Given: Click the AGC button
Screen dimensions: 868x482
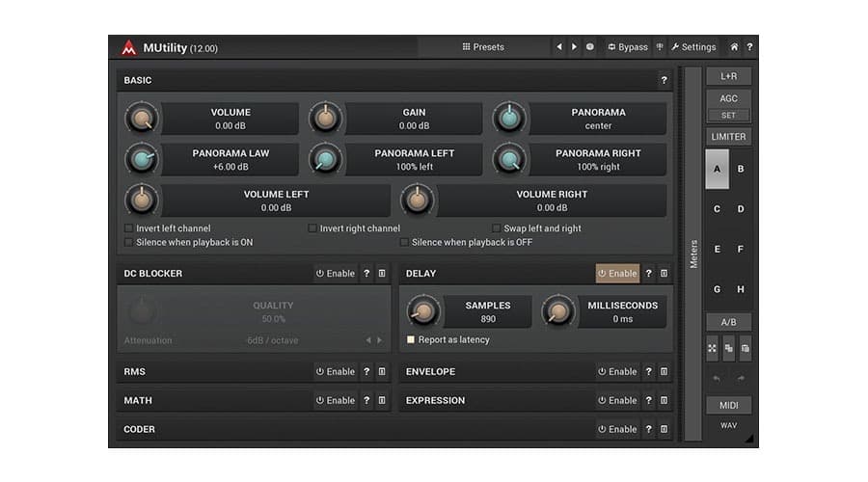Looking at the screenshot, I should pos(728,98).
